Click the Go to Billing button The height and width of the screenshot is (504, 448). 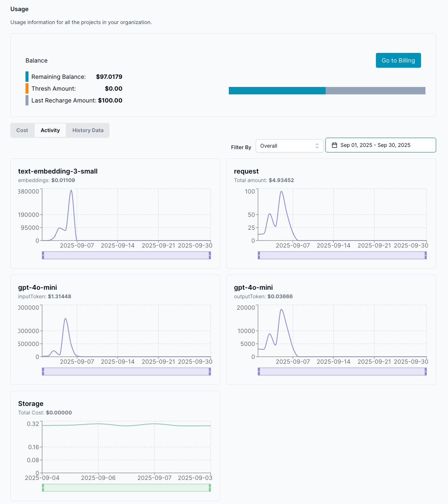tap(398, 60)
